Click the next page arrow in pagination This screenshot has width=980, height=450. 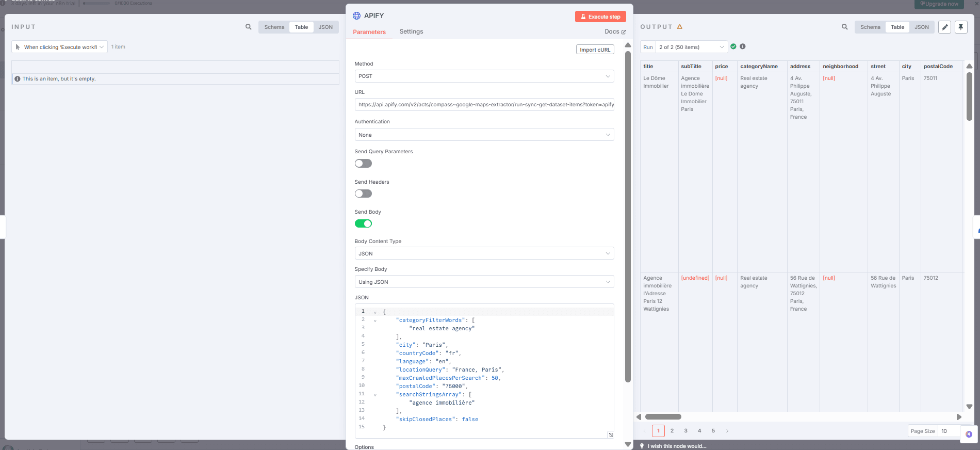(727, 431)
